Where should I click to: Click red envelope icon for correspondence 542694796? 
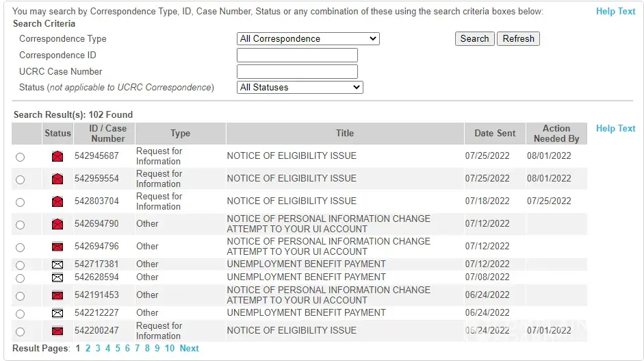[57, 247]
